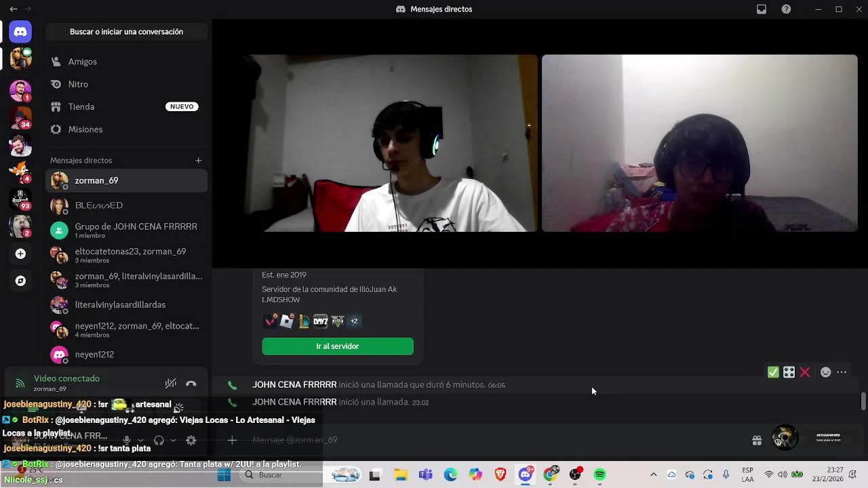The image size is (868, 488).
Task: React with green checkmark emoji
Action: 773,372
